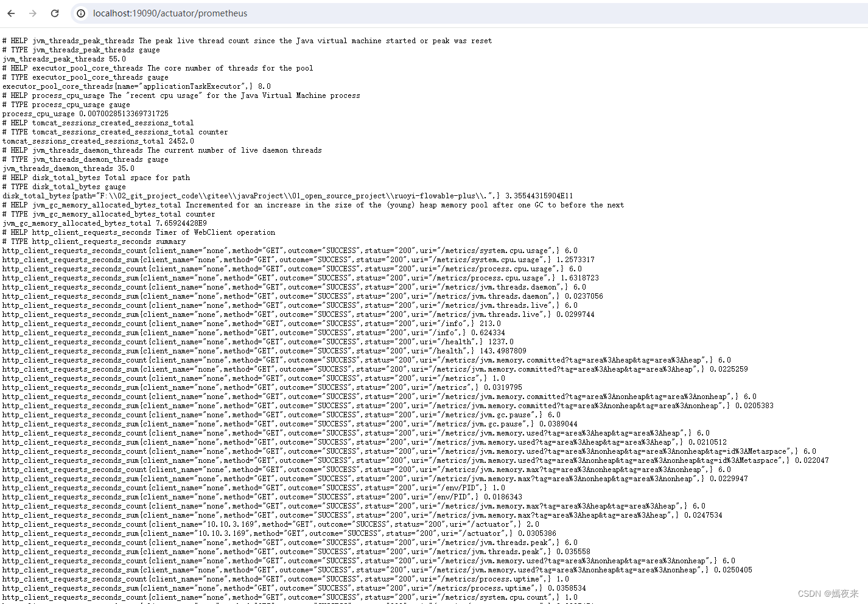Click HELP line for process_cpu_usage
This screenshot has width=868, height=604.
tap(181, 95)
